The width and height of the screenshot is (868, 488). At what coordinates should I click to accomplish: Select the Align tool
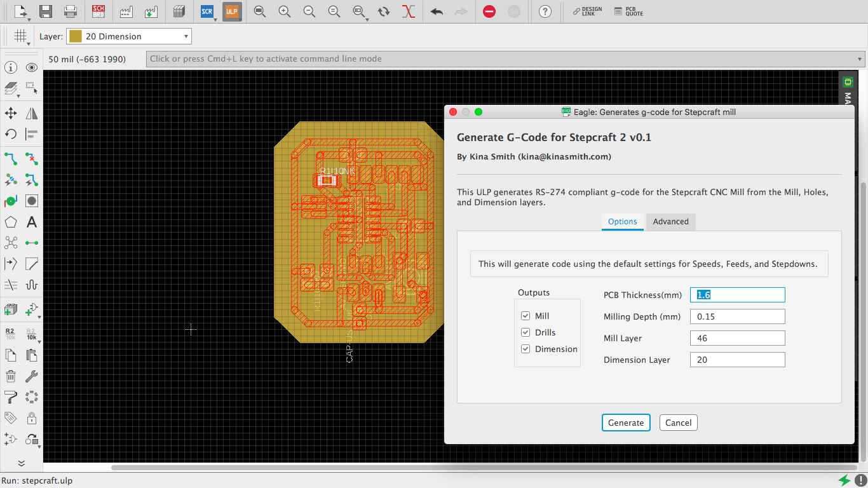32,134
